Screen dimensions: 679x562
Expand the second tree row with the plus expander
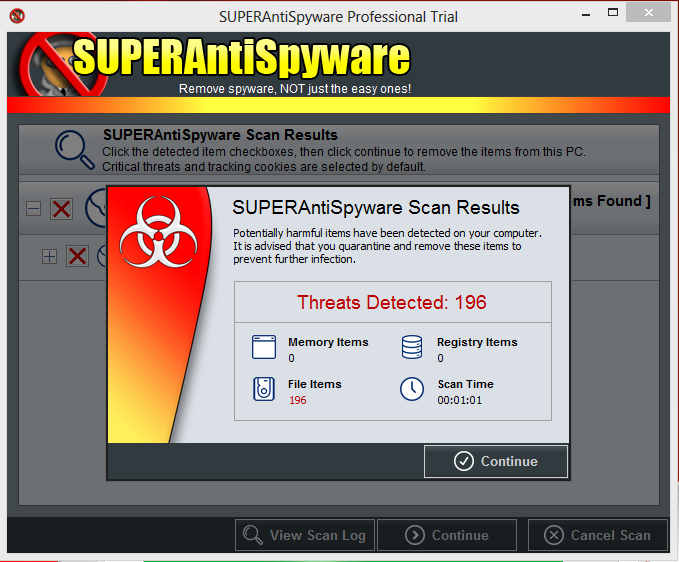[x=49, y=256]
